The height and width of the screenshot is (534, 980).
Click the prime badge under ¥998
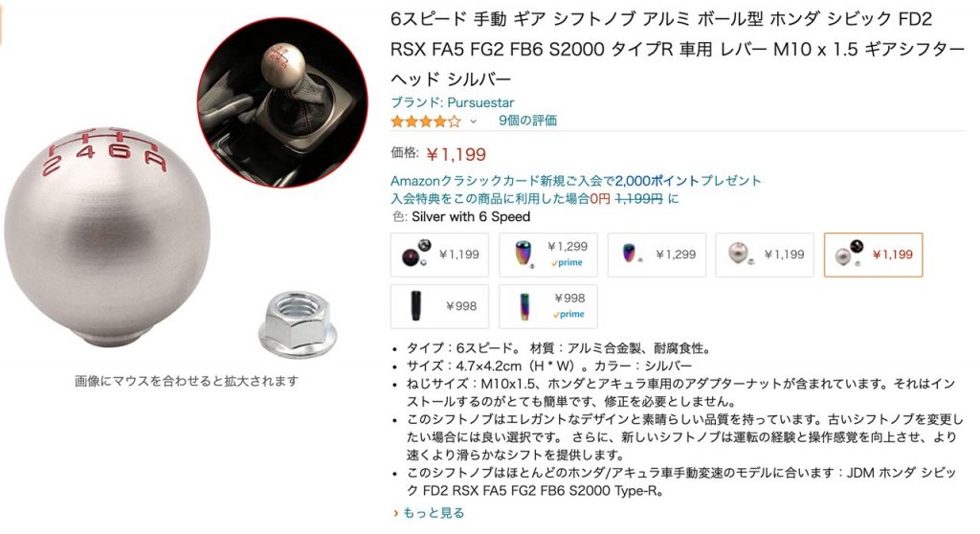[568, 315]
